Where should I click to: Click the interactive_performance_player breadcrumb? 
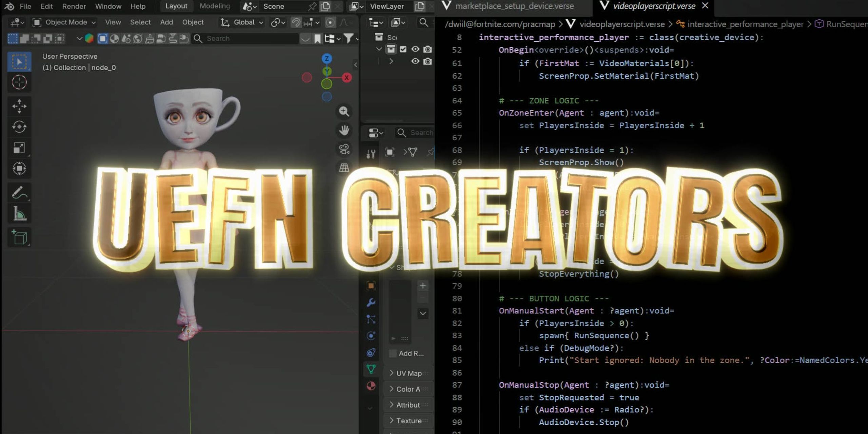(x=740, y=24)
